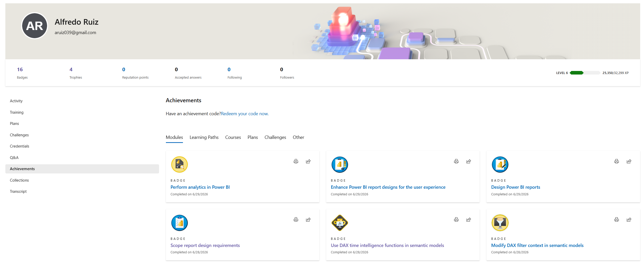Go to Plans in the sidebar
This screenshot has width=644, height=264.
tap(82, 124)
